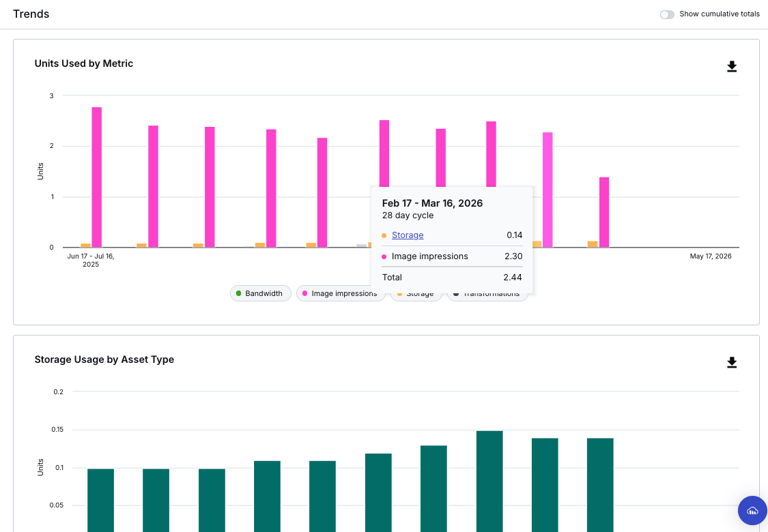Viewport: 768px width, 532px height.
Task: Select the tallest teal storage usage bar
Action: [489, 477]
